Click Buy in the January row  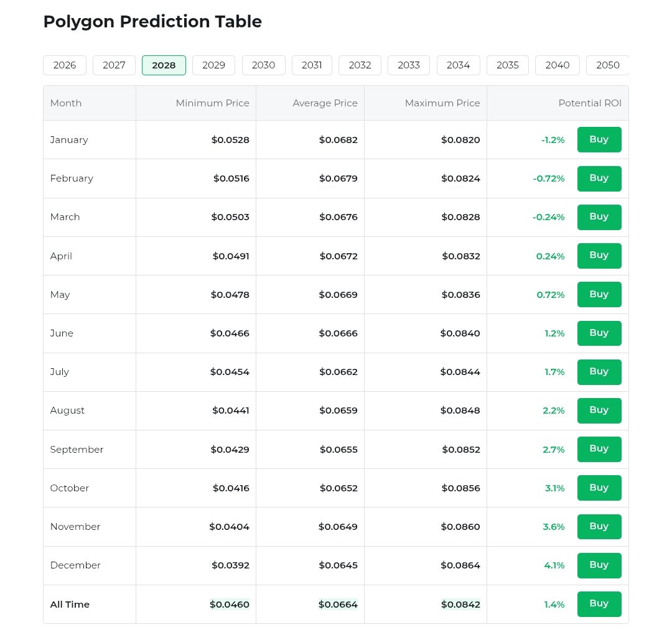tap(599, 139)
